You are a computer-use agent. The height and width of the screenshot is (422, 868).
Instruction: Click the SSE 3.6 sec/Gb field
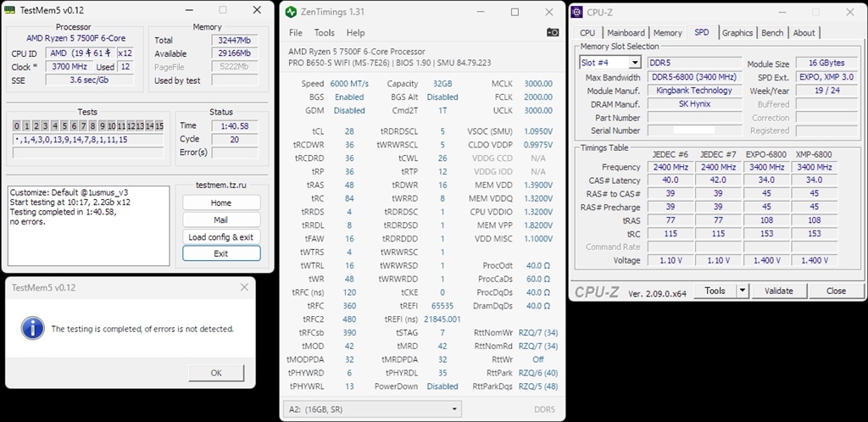90,81
